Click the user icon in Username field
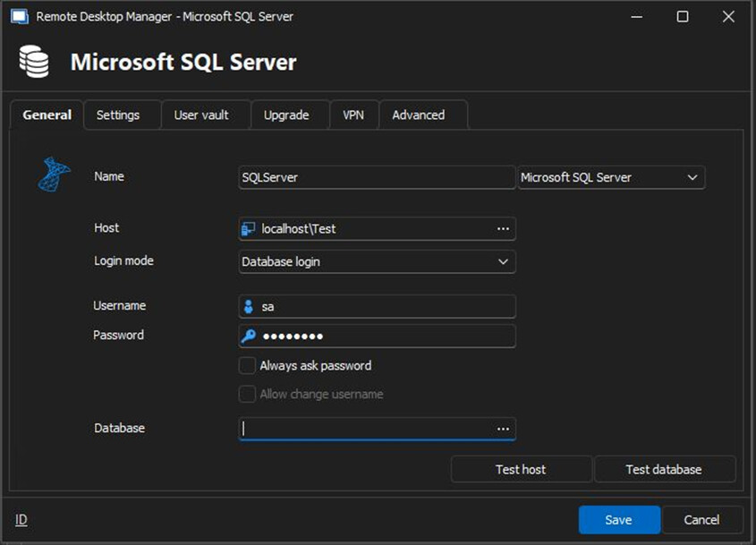 click(249, 306)
